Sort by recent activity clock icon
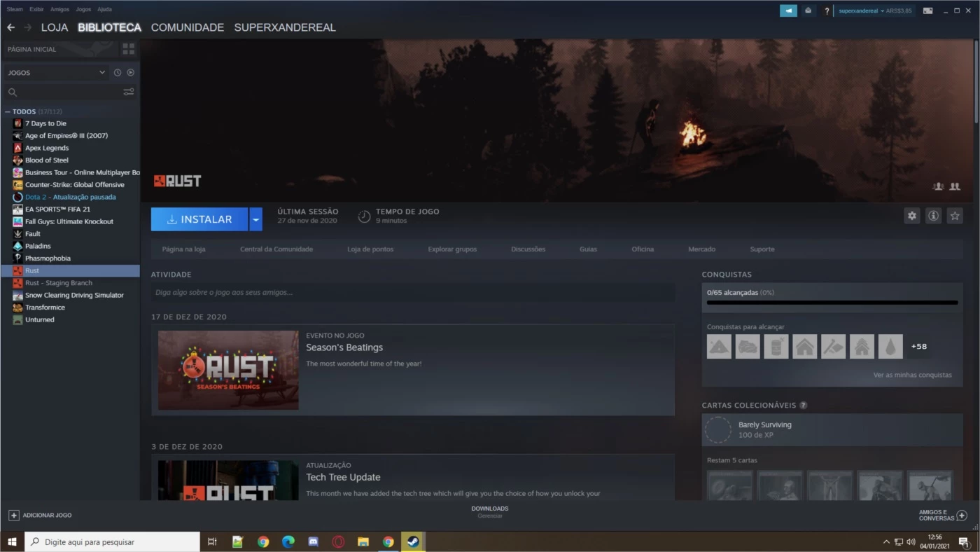Screen dimensions: 980x552 click(118, 73)
